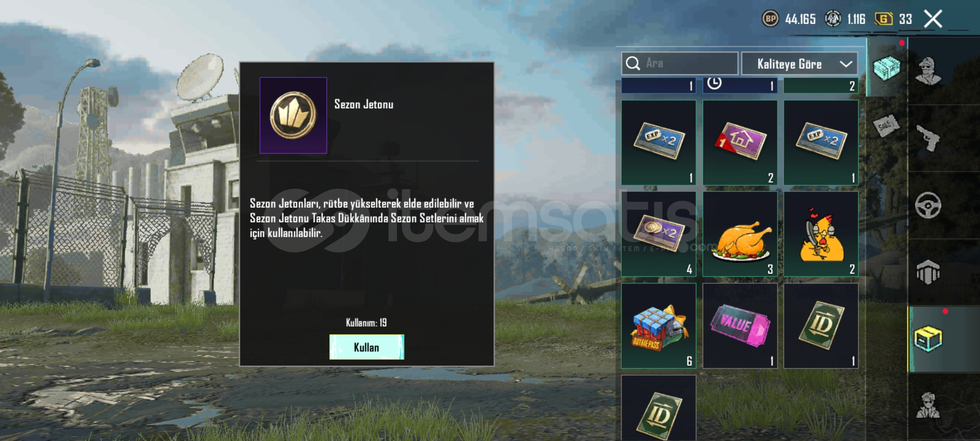980x441 pixels.
Task: Switch to the yellow crate inventory tab
Action: tap(928, 339)
